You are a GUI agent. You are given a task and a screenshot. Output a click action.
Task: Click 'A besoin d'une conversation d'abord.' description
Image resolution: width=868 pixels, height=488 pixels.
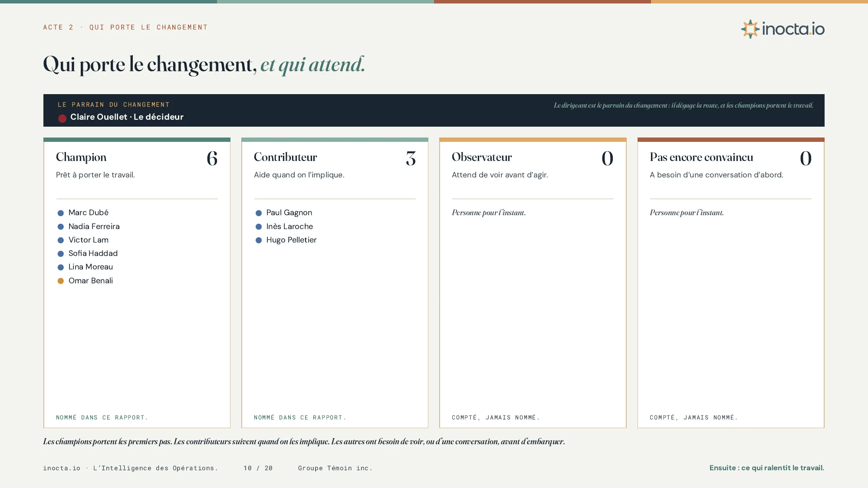(717, 175)
